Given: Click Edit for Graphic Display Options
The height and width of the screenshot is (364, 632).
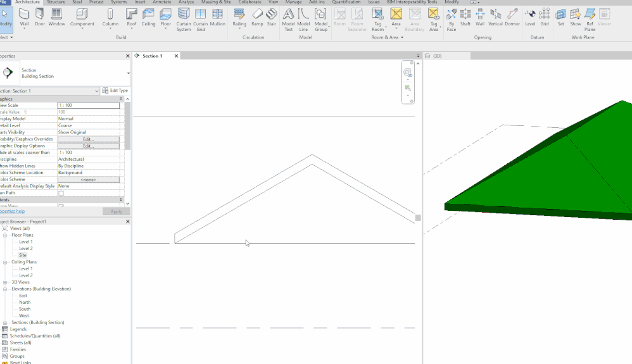Looking at the screenshot, I should point(88,146).
